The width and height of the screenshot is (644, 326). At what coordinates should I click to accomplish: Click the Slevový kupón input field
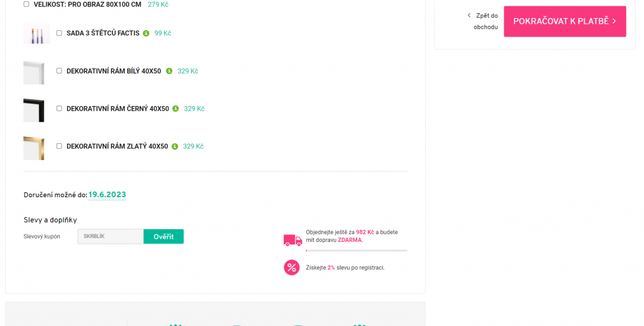coord(111,237)
